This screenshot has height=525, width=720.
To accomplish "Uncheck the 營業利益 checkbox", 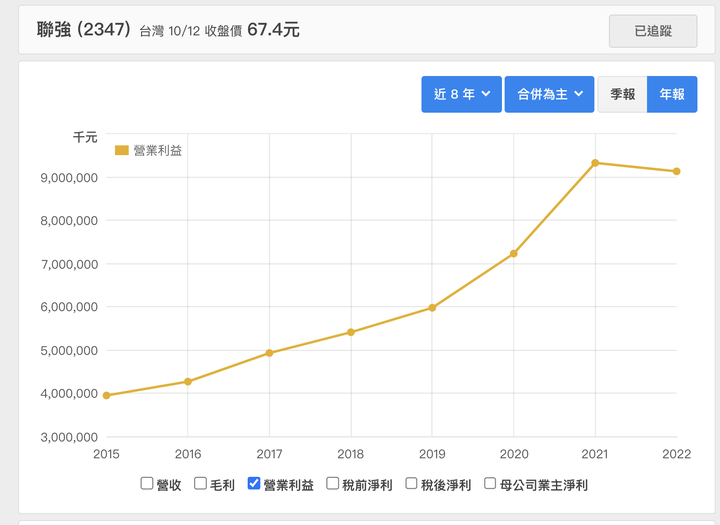I will pos(253,483).
